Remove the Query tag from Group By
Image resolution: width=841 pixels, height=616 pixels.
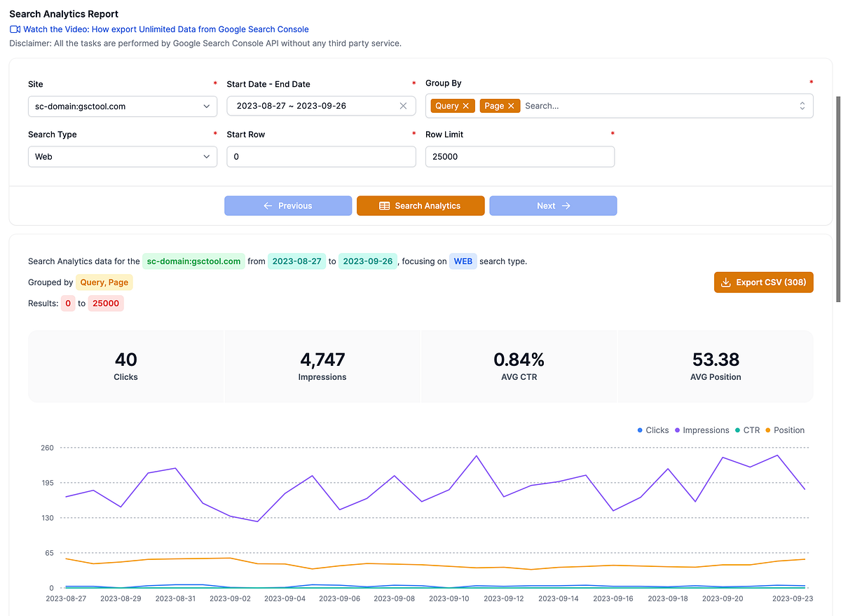click(x=465, y=105)
